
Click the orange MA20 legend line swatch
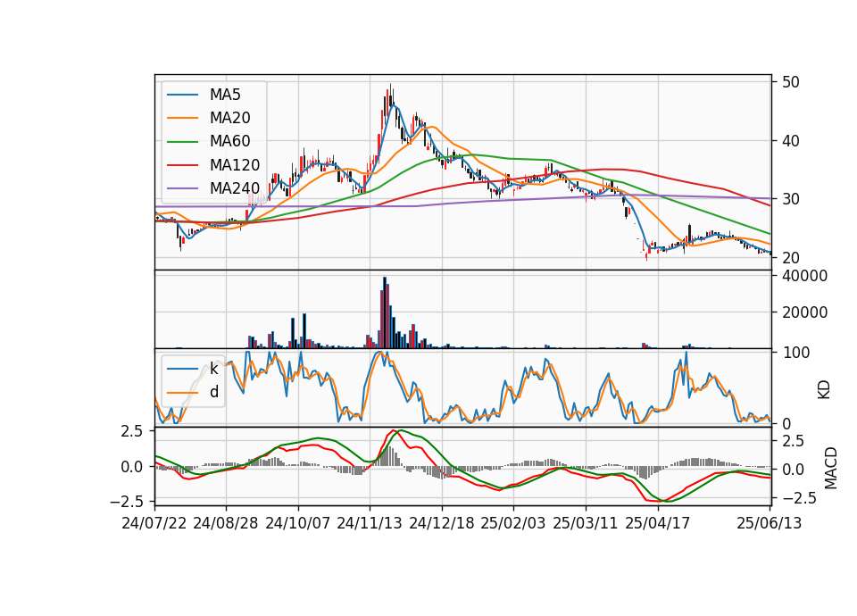tap(182, 118)
